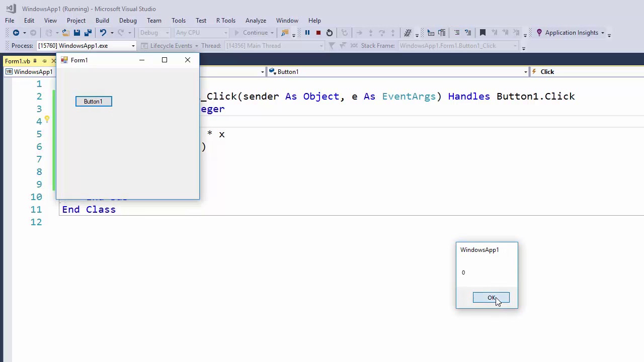The height and width of the screenshot is (362, 644).
Task: Open the Team menu
Action: (154, 21)
